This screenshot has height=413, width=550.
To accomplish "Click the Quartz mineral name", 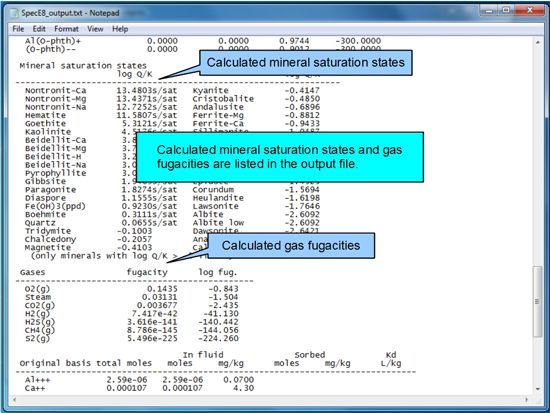I will coord(40,223).
